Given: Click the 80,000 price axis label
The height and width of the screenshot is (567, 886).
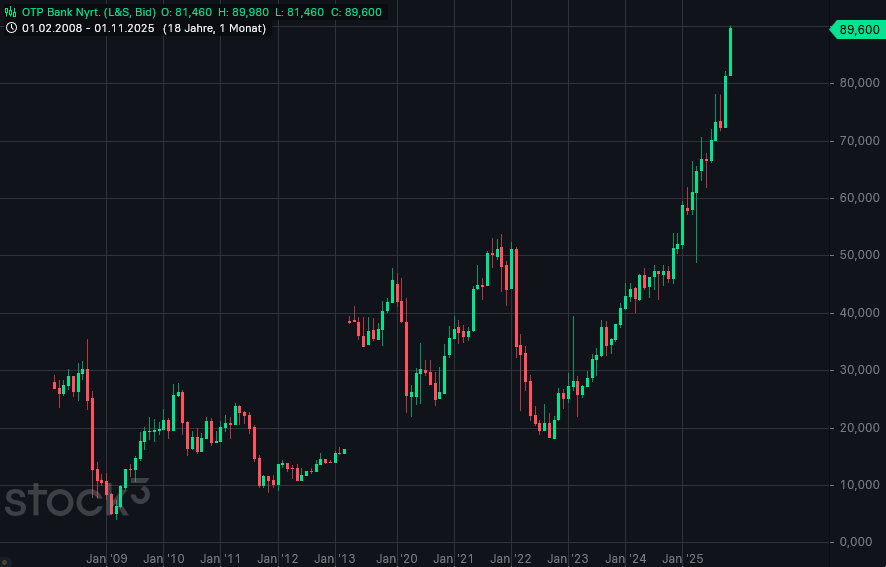Looking at the screenshot, I should coord(859,83).
